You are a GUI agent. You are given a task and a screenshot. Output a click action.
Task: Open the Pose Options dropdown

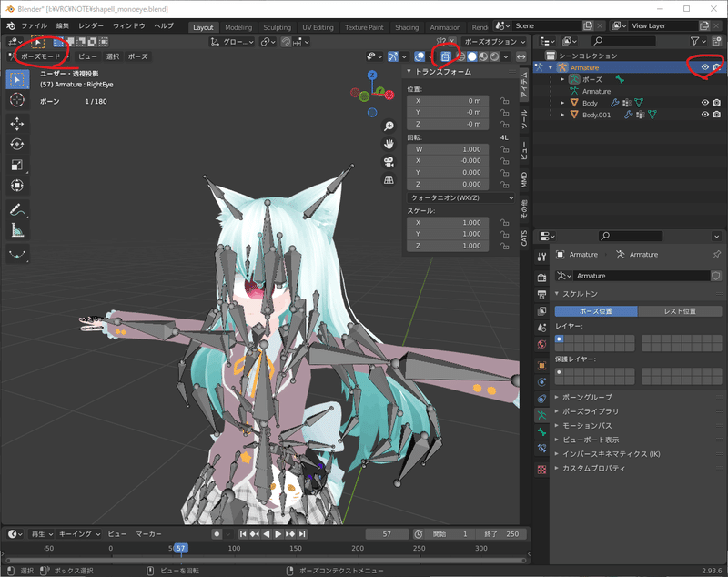point(493,42)
